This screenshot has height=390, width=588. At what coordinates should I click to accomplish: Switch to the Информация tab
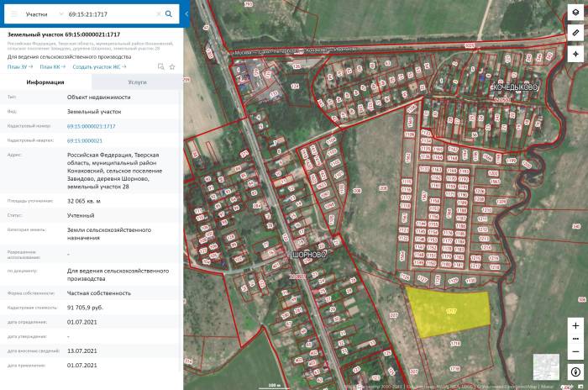click(x=45, y=82)
